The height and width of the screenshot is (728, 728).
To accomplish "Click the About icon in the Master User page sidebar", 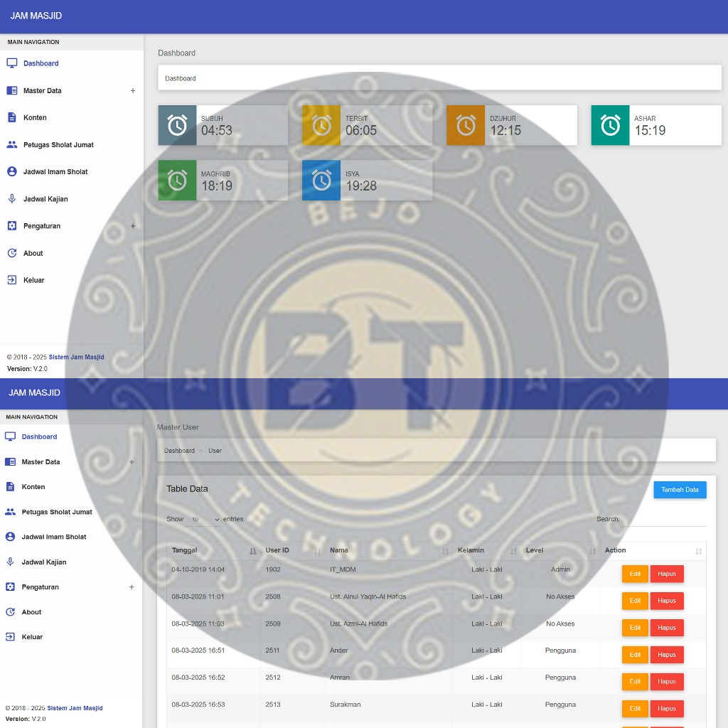I will pos(10,612).
